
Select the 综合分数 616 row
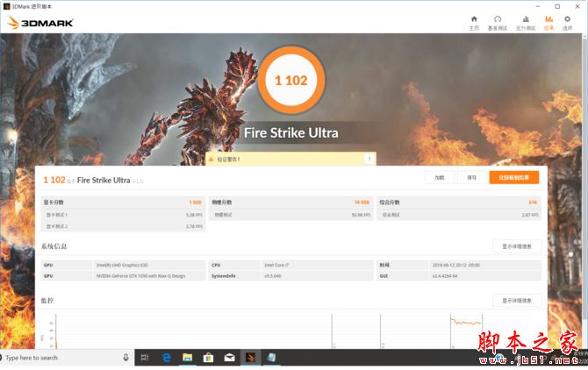459,203
